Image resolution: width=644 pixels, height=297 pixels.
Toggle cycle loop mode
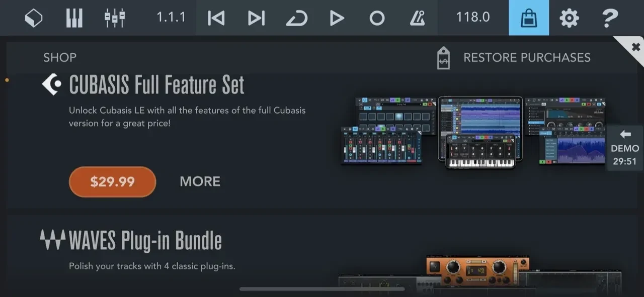pyautogui.click(x=296, y=19)
